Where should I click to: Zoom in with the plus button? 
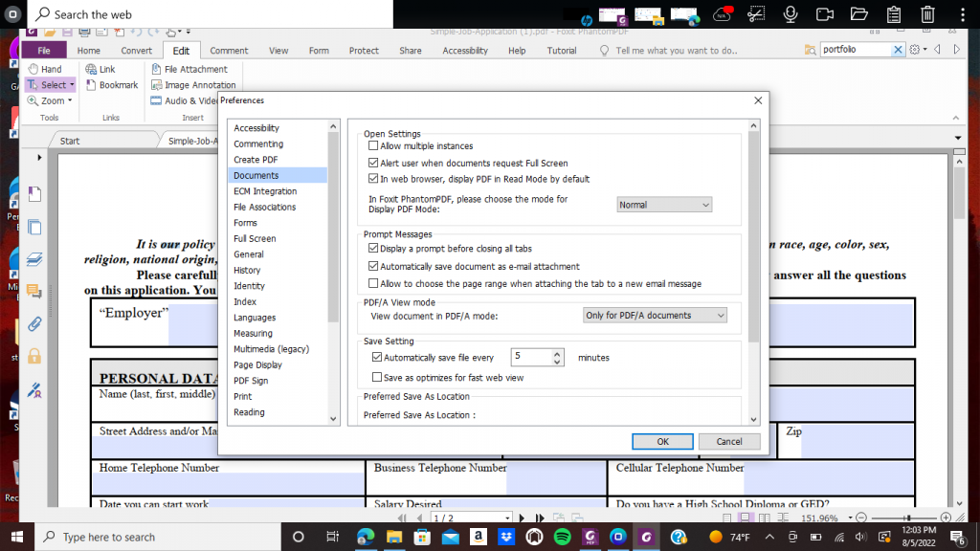[946, 518]
